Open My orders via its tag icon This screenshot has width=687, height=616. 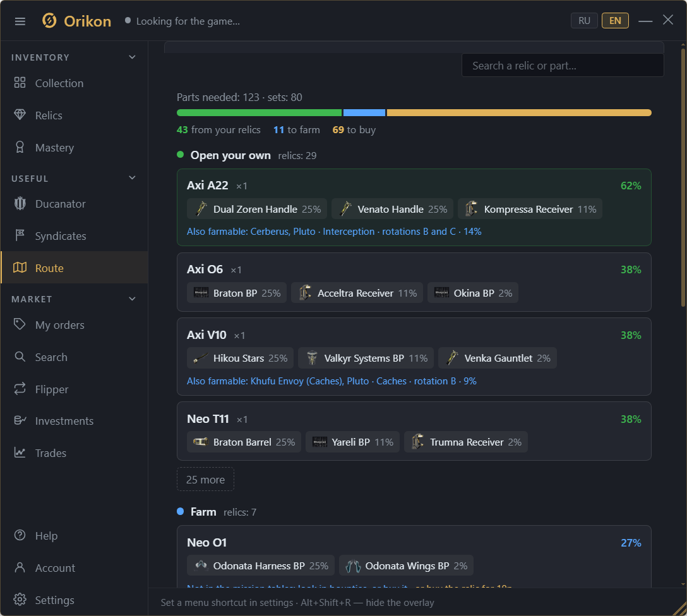click(20, 324)
